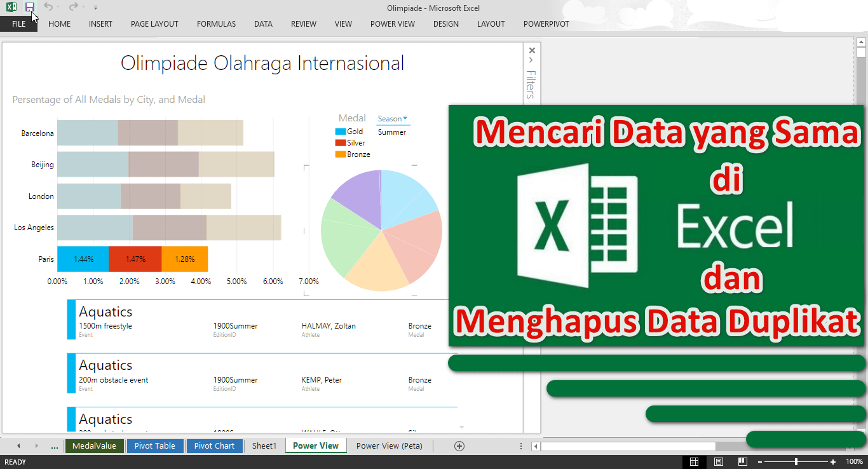
Task: Open the PAGE LAYOUT ribbon tab
Action: pyautogui.click(x=154, y=24)
